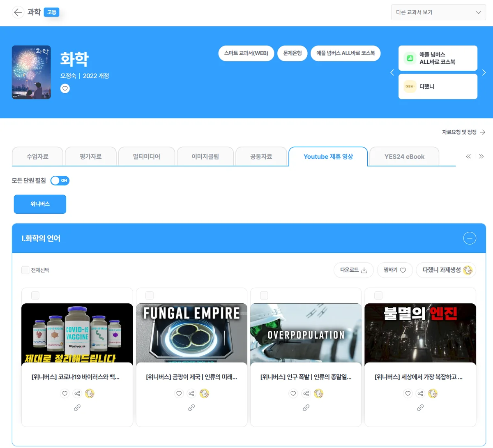
Task: Share the 세상에서 가장 복잡하고 video
Action: pyautogui.click(x=420, y=393)
